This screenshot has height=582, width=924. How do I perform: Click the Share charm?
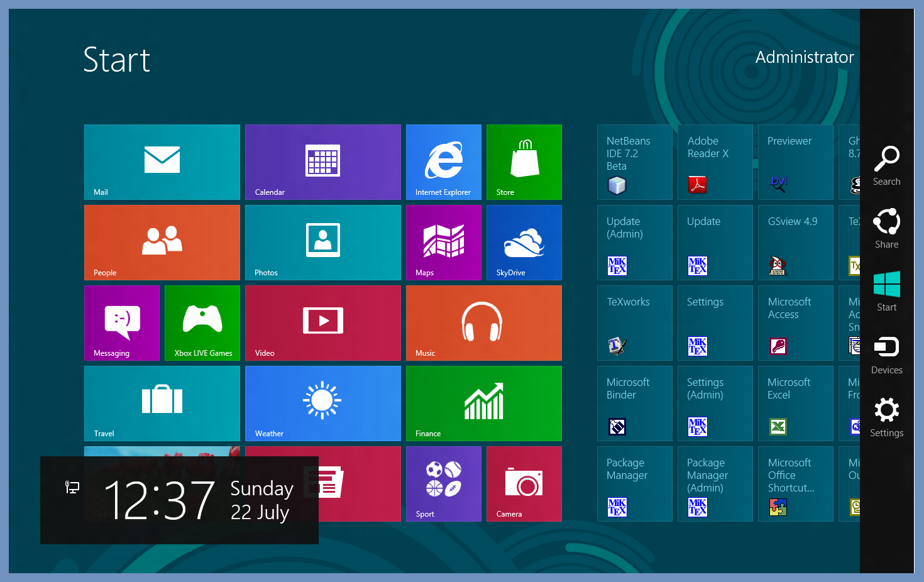(x=887, y=229)
